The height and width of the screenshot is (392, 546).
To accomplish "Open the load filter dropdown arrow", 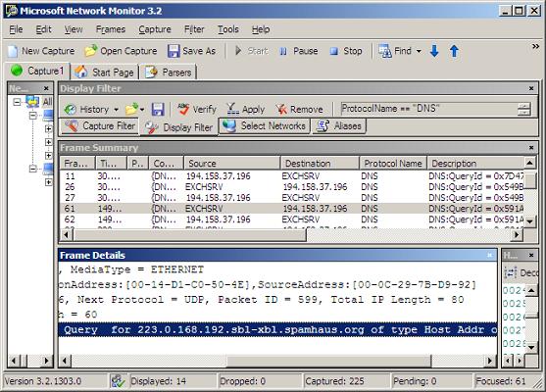I will tap(142, 110).
